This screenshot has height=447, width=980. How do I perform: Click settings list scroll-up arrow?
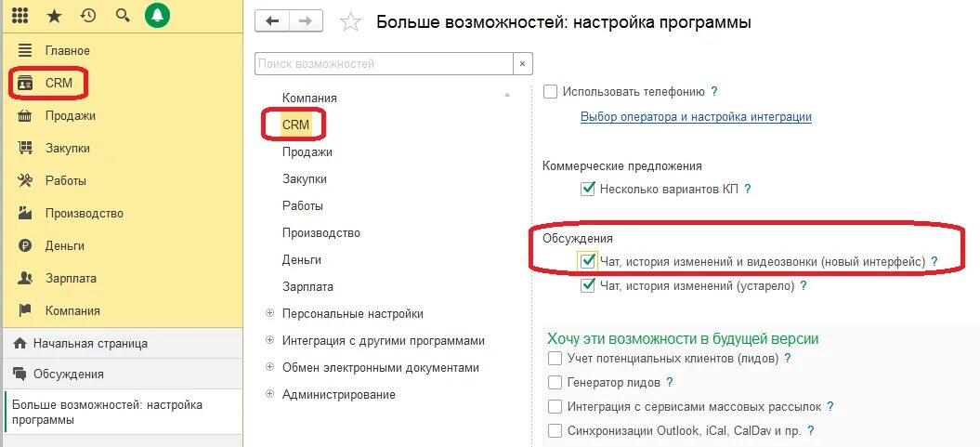[507, 95]
